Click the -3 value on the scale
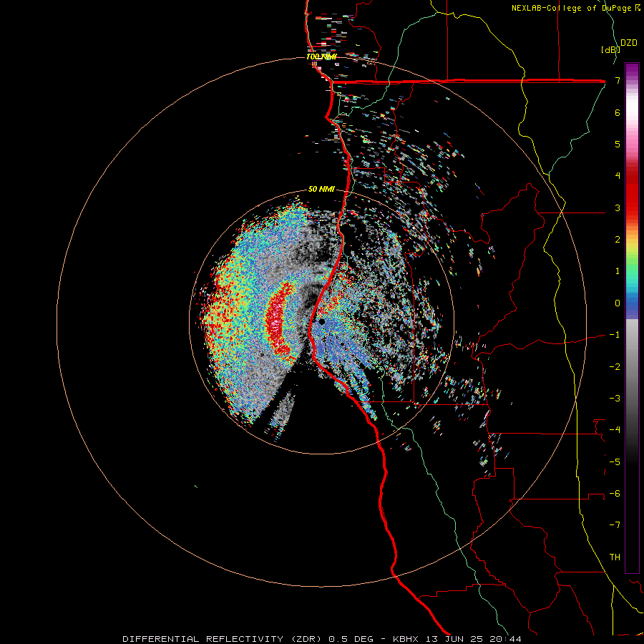 coord(615,399)
